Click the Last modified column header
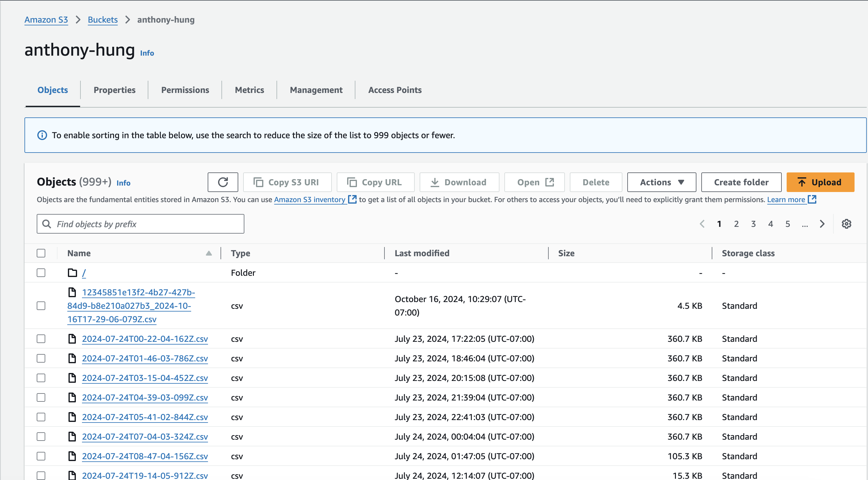Screen dimensions: 868x480 point(422,253)
